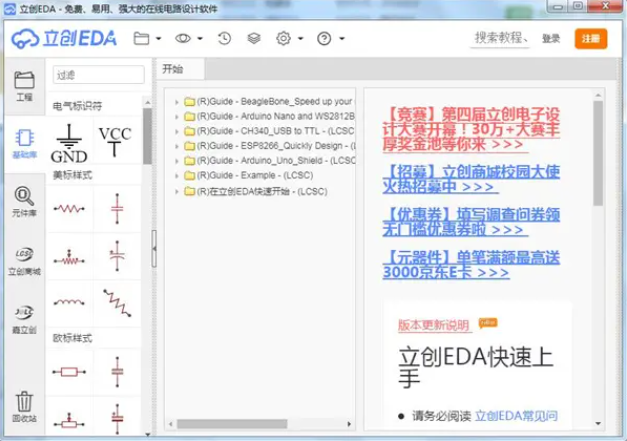Collapse the left panel with splitter handle

[x=154, y=248]
